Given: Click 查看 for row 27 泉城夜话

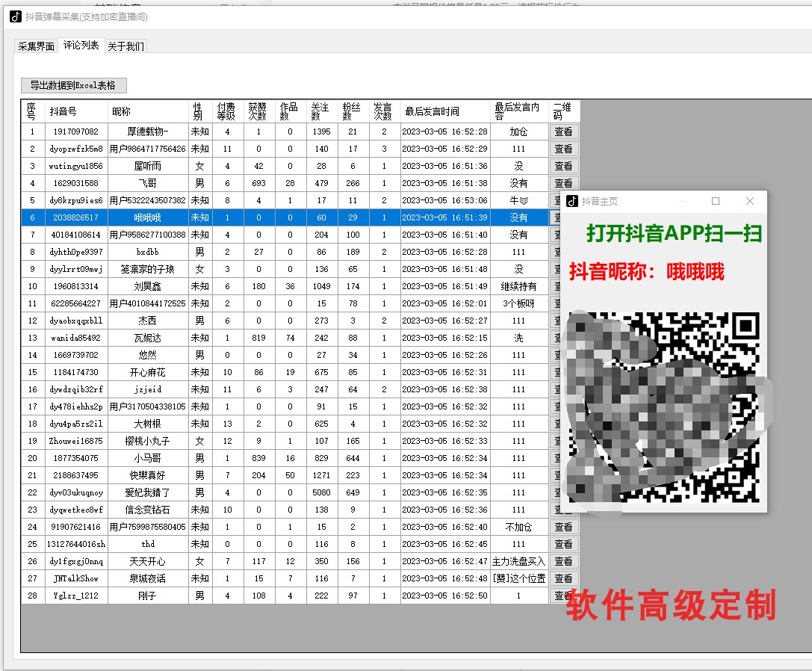Looking at the screenshot, I should (563, 578).
